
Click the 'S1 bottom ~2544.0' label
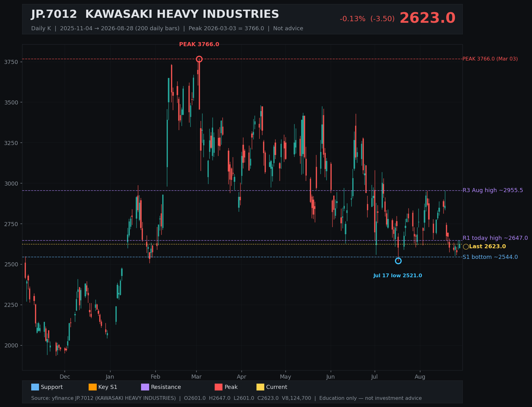[x=490, y=257]
